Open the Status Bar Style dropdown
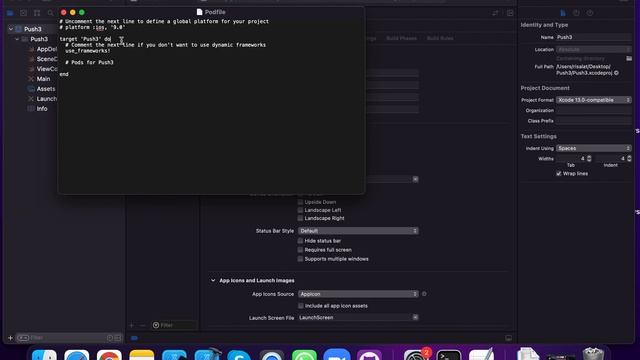 point(358,231)
